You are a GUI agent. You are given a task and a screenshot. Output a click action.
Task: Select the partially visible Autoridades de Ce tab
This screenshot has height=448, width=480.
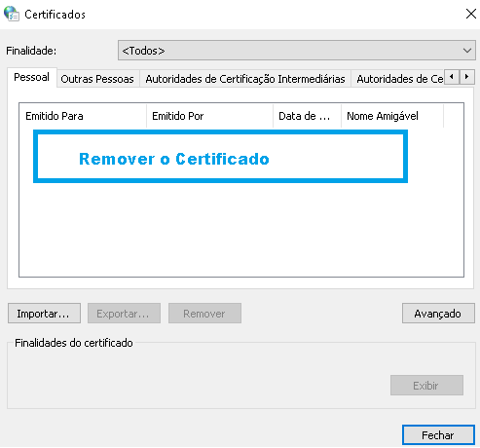click(x=398, y=79)
